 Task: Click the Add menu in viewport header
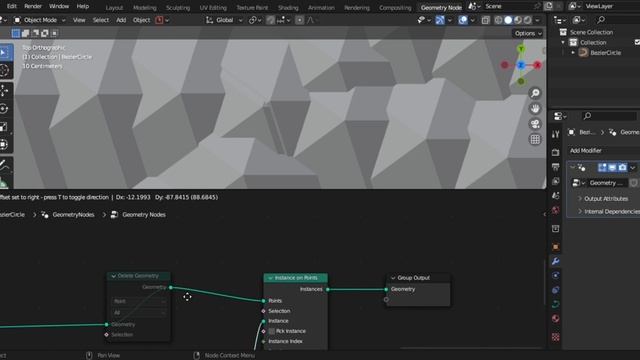click(x=121, y=20)
